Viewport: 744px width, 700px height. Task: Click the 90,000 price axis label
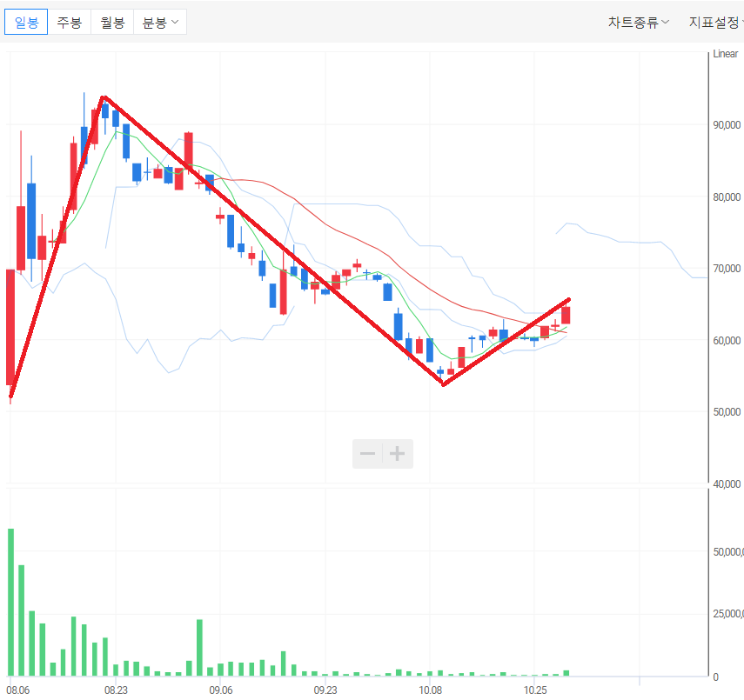727,124
